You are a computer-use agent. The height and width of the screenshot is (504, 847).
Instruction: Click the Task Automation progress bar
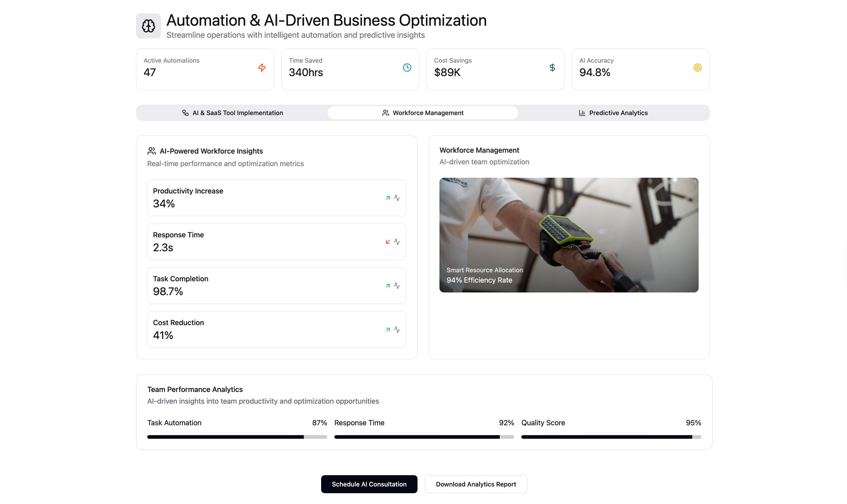point(237,437)
